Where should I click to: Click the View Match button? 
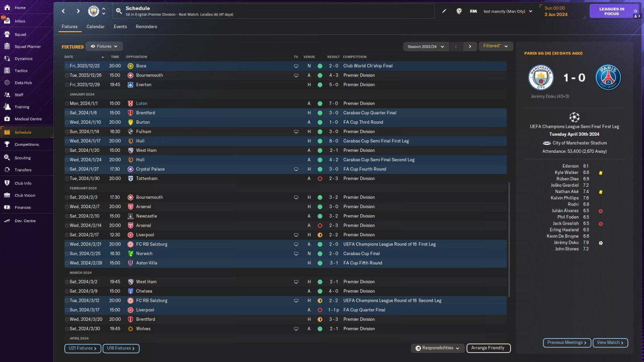[x=610, y=342]
